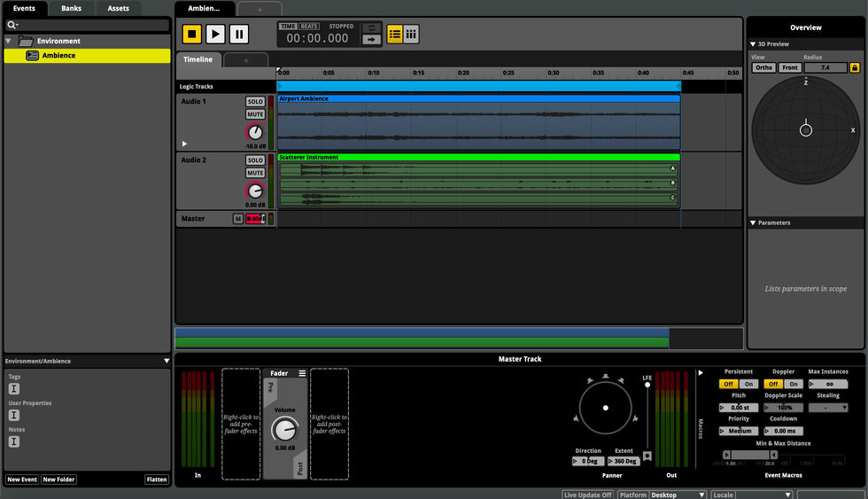Click the Notes edit icon
Viewport: 868px width, 499px height.
click(14, 441)
